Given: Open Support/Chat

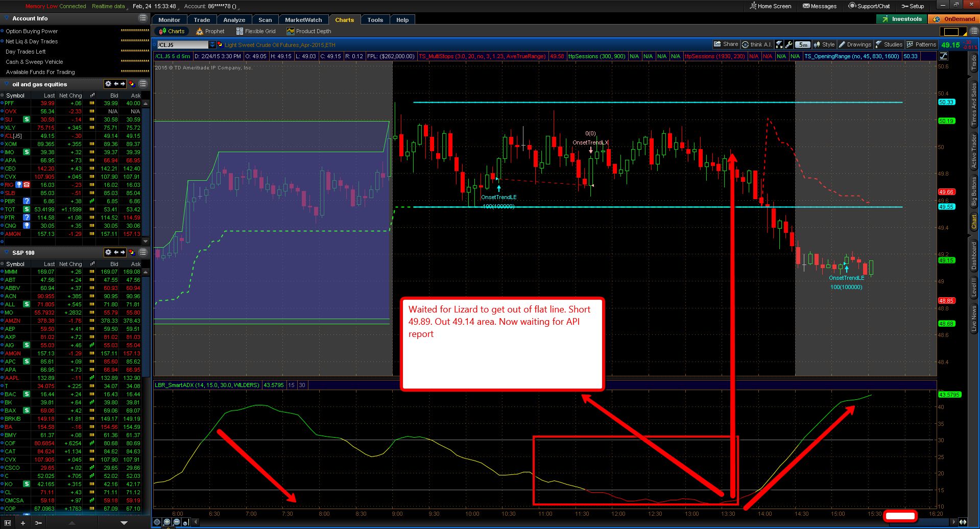Looking at the screenshot, I should [x=869, y=6].
